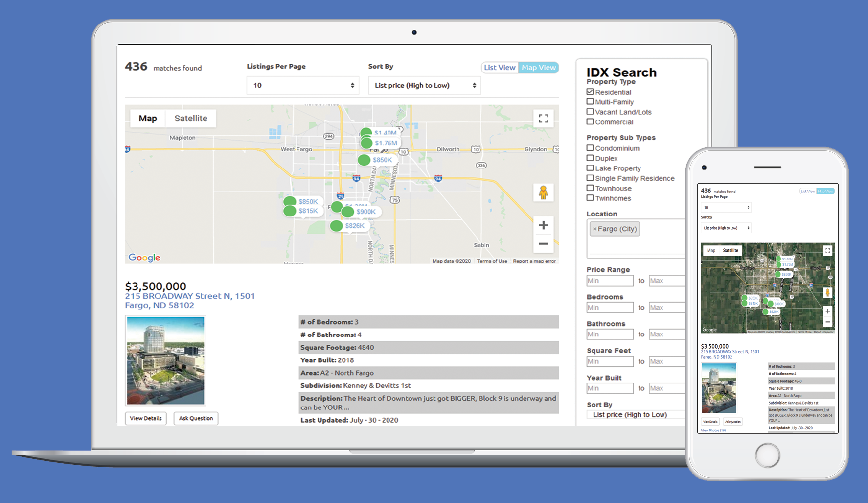This screenshot has width=868, height=503.
Task: Switch to List View on phone
Action: 808,192
